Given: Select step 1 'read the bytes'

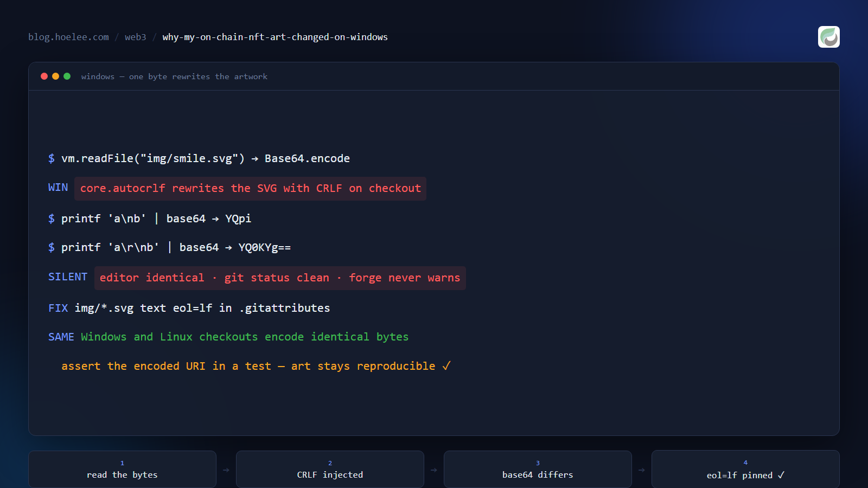Looking at the screenshot, I should coord(122,469).
